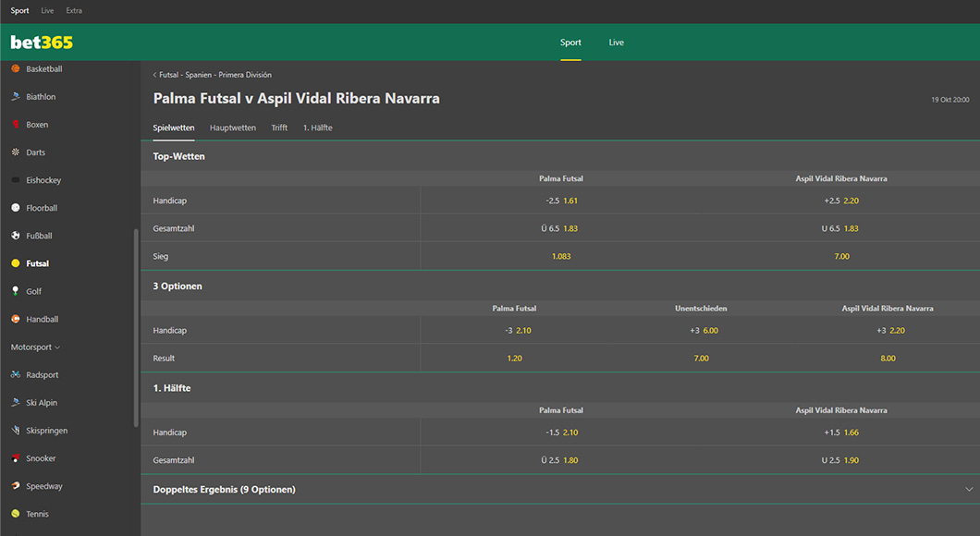Pick Aspil Vidal Sieg odds 7.00
The image size is (980, 536).
(x=841, y=256)
